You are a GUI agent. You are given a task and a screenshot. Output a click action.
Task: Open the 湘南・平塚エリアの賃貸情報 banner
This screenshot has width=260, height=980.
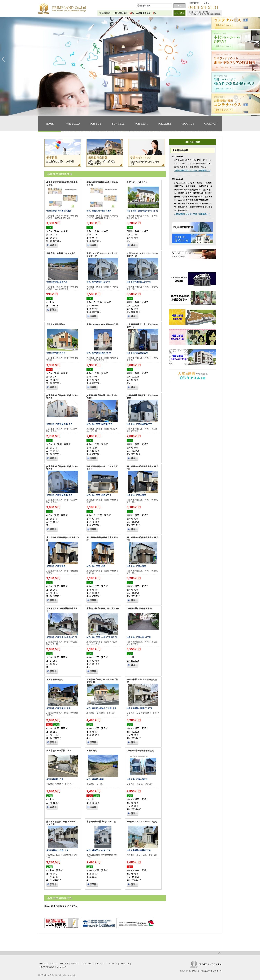point(236,61)
